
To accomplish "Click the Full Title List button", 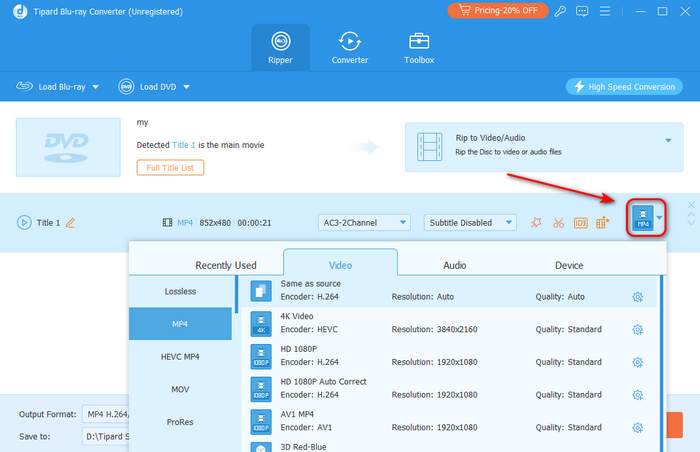I will 170,168.
